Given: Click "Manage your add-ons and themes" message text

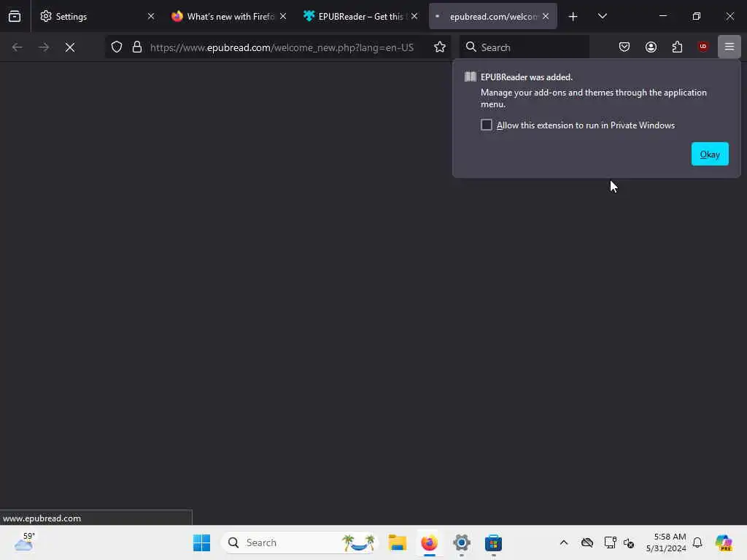Looking at the screenshot, I should 594,98.
